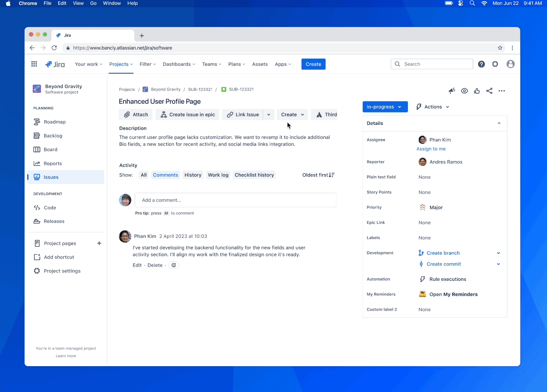Image resolution: width=547 pixels, height=392 pixels.
Task: Vote with the thumbs-up icon
Action: 477,91
